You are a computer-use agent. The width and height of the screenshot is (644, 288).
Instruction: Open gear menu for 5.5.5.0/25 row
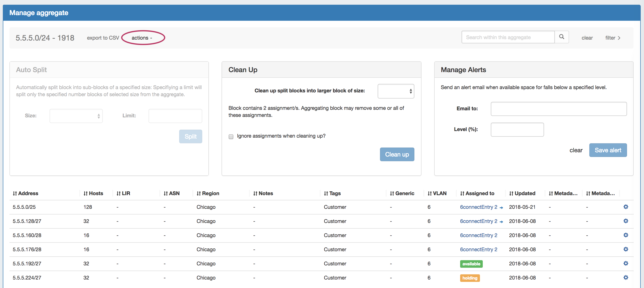626,207
